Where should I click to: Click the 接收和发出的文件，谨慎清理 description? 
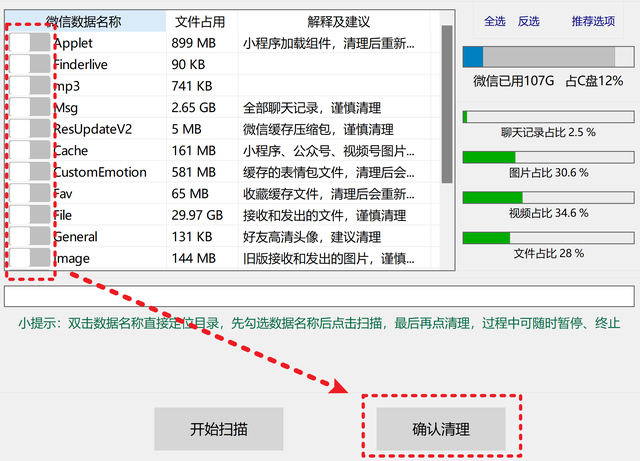324,215
